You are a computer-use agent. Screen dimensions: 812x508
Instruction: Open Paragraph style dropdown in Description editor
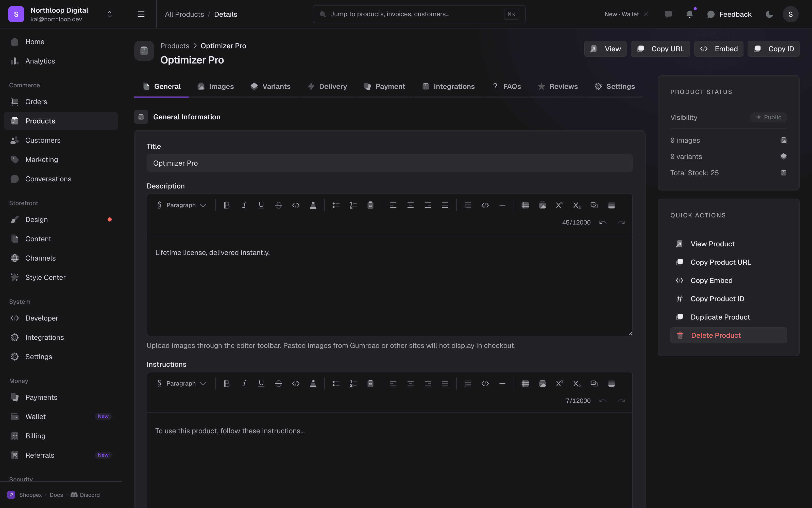coord(181,205)
